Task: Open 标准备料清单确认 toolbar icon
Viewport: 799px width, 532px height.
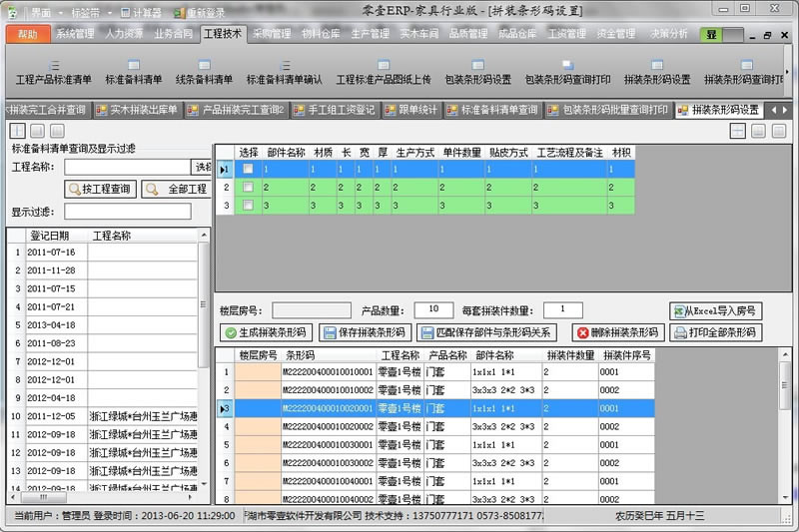Action: coord(285,73)
